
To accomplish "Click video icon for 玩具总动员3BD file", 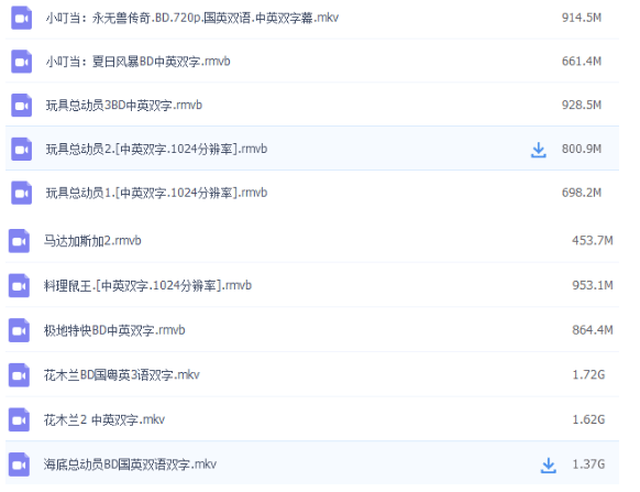I will tap(21, 105).
